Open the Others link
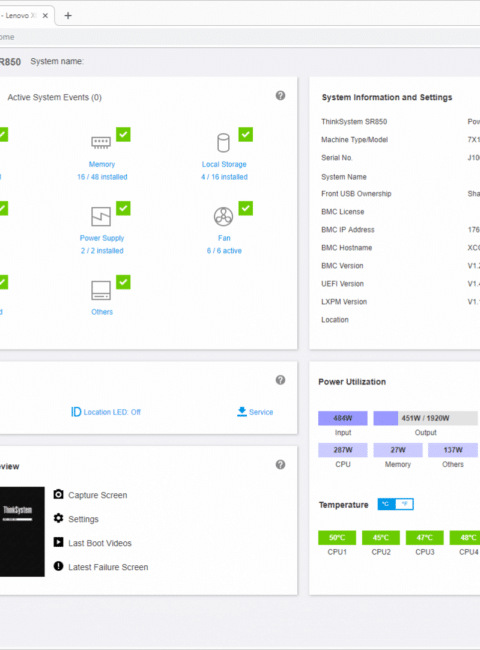The width and height of the screenshot is (480, 650). (102, 312)
